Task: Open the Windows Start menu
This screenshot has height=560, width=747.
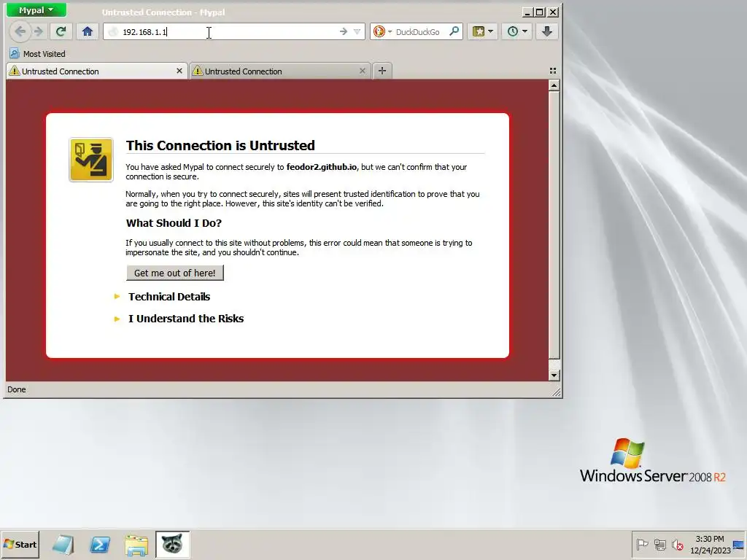Action: [x=20, y=544]
